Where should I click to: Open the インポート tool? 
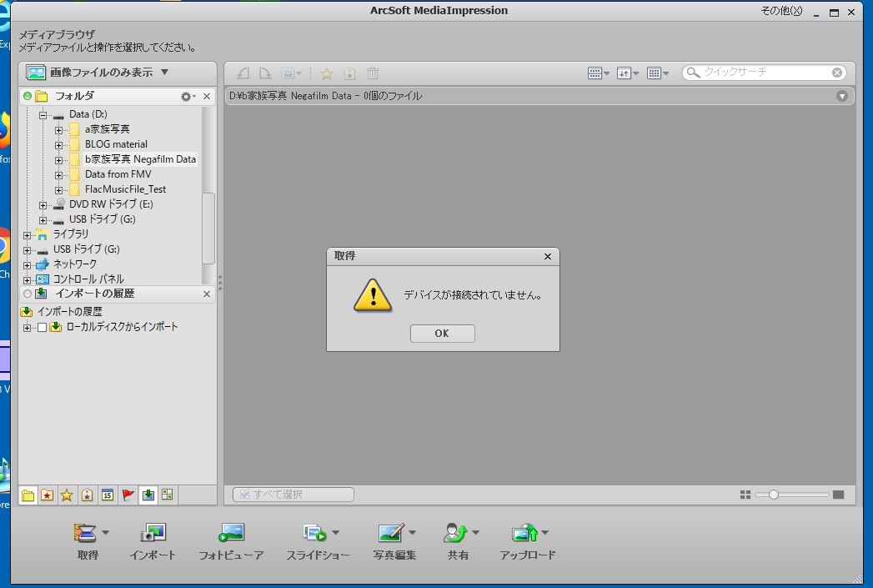[153, 541]
